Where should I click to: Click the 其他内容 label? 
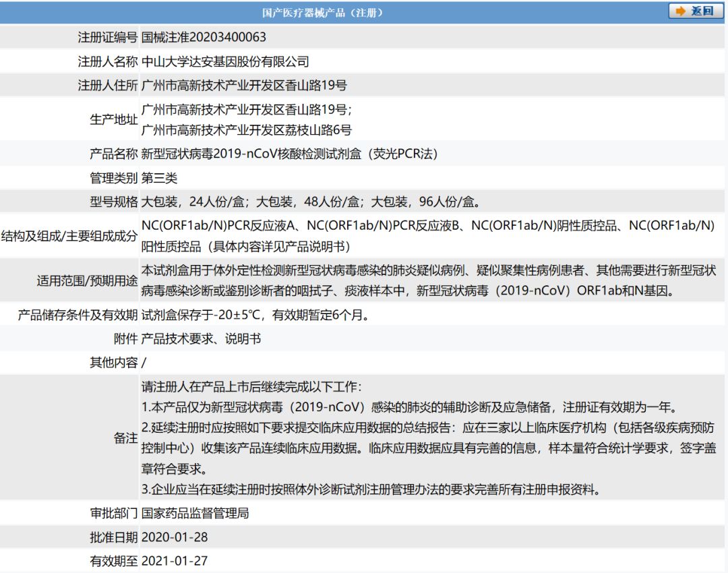tap(113, 363)
